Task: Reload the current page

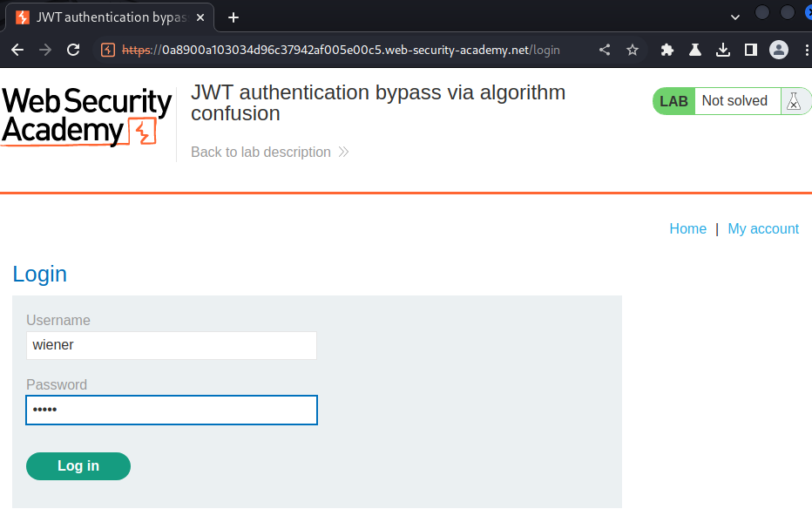Action: pyautogui.click(x=73, y=50)
